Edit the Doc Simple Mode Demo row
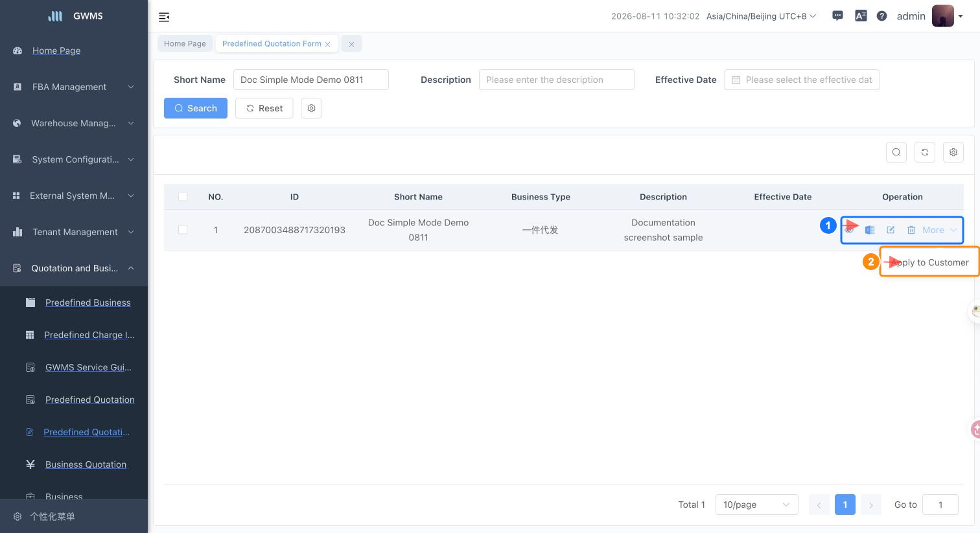 click(x=891, y=230)
